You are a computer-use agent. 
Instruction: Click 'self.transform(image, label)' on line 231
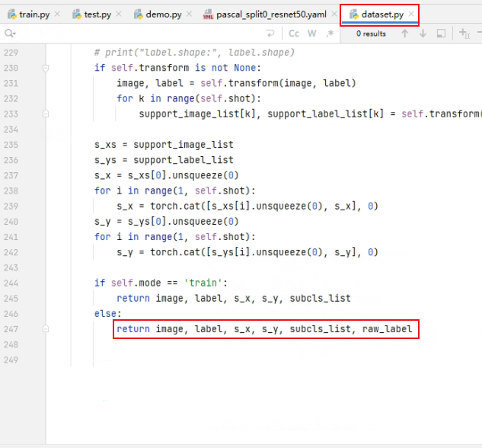278,83
